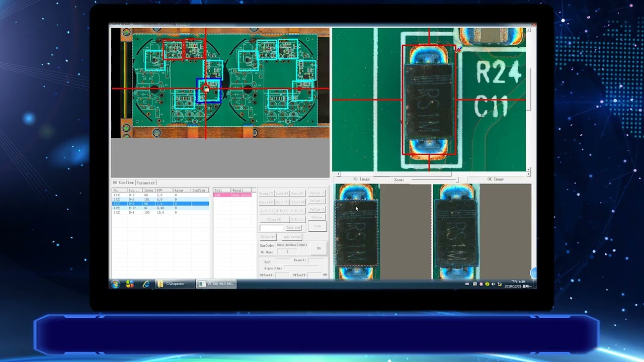The height and width of the screenshot is (362, 644).
Task: Click the volume speaker tray icon
Action: (493, 284)
